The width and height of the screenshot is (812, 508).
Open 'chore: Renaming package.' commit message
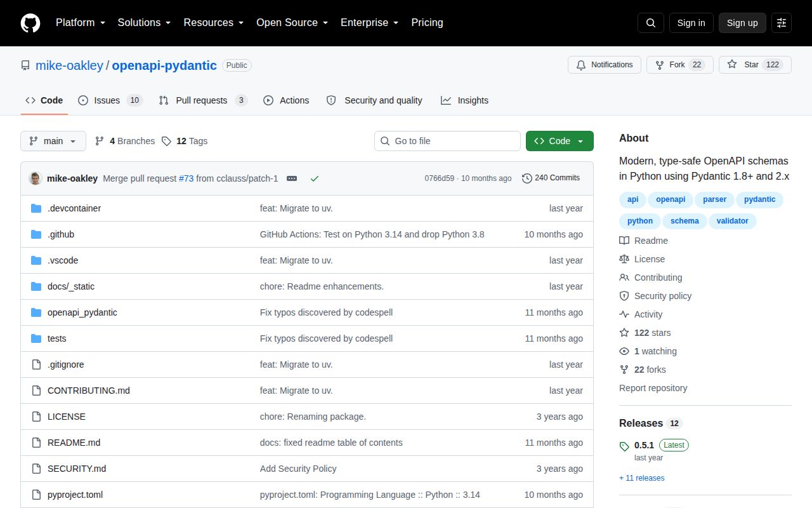(313, 417)
